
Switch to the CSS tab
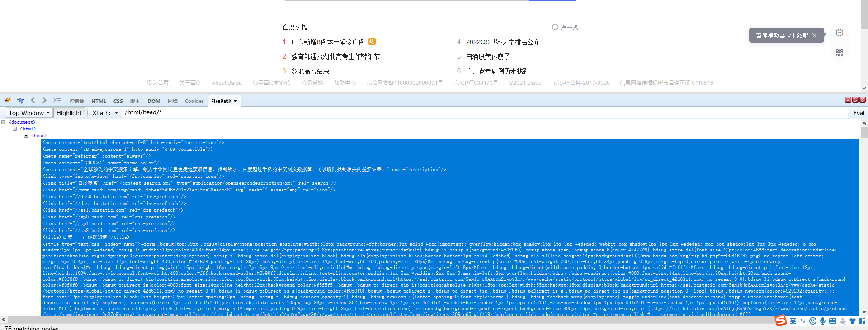pos(118,101)
